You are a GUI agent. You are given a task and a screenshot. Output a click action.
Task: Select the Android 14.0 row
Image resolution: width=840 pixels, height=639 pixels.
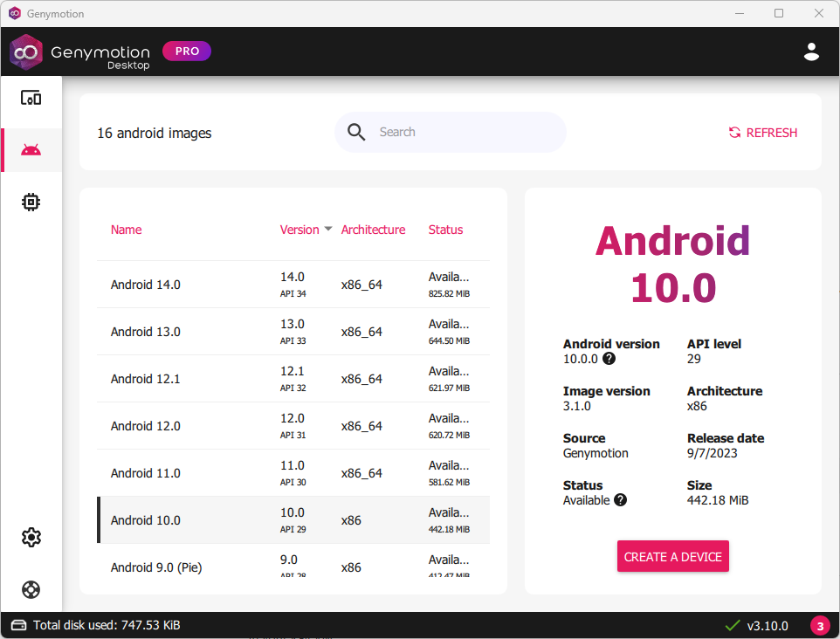tap(293, 285)
